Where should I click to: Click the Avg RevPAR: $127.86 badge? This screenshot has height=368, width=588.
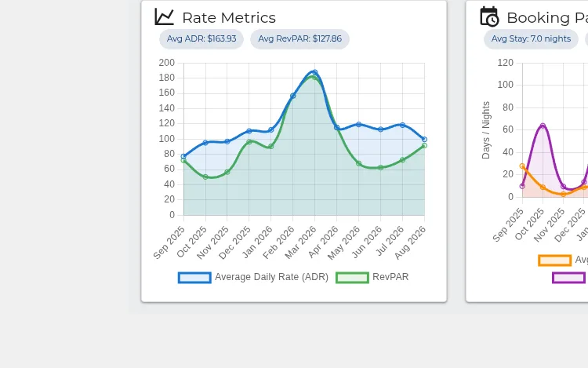point(299,39)
